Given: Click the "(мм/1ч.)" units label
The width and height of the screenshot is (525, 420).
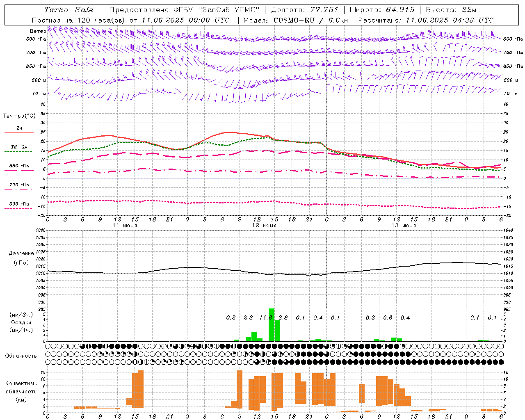Looking at the screenshot, I should pos(21,330).
